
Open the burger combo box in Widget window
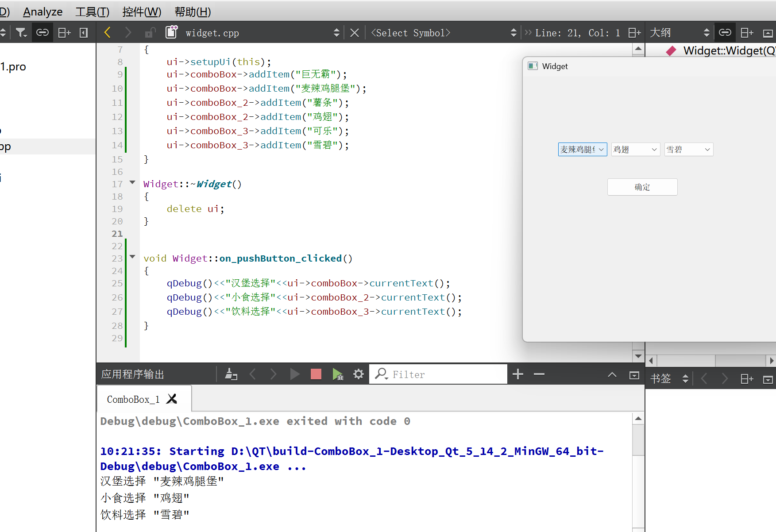(x=582, y=150)
